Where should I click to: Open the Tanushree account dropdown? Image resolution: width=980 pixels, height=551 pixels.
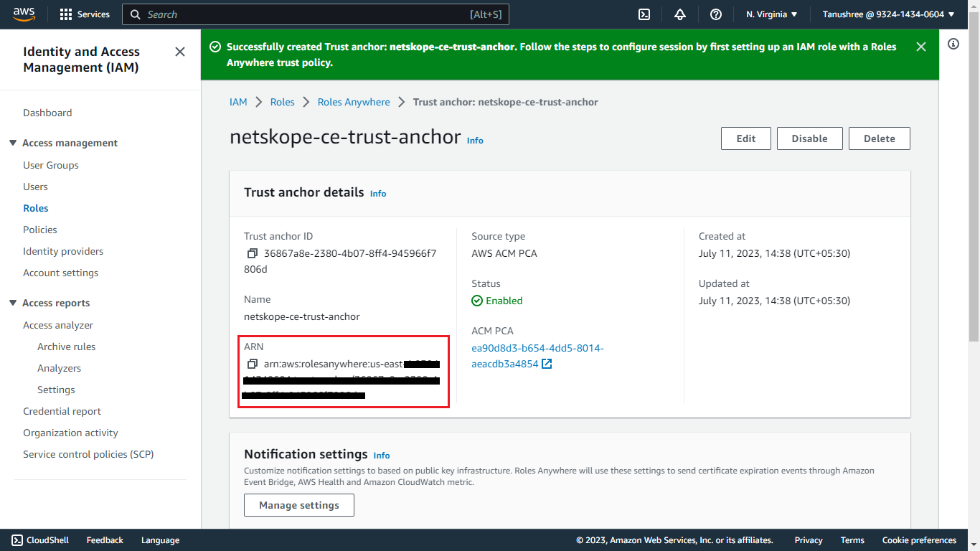[x=888, y=14]
